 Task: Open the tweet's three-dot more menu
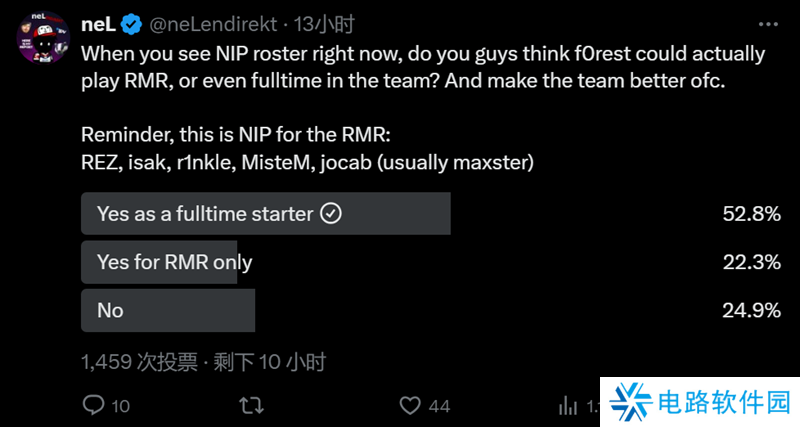click(x=768, y=24)
